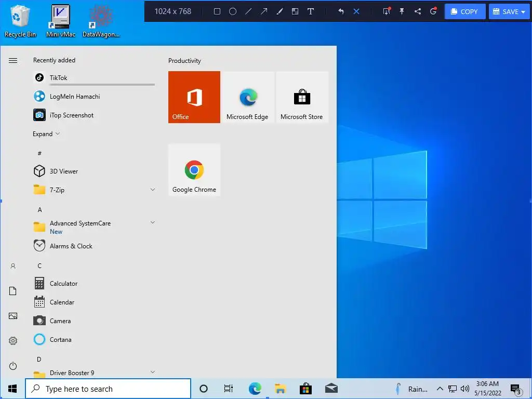Expand Driver Booster 9 folder chevron

tap(153, 372)
